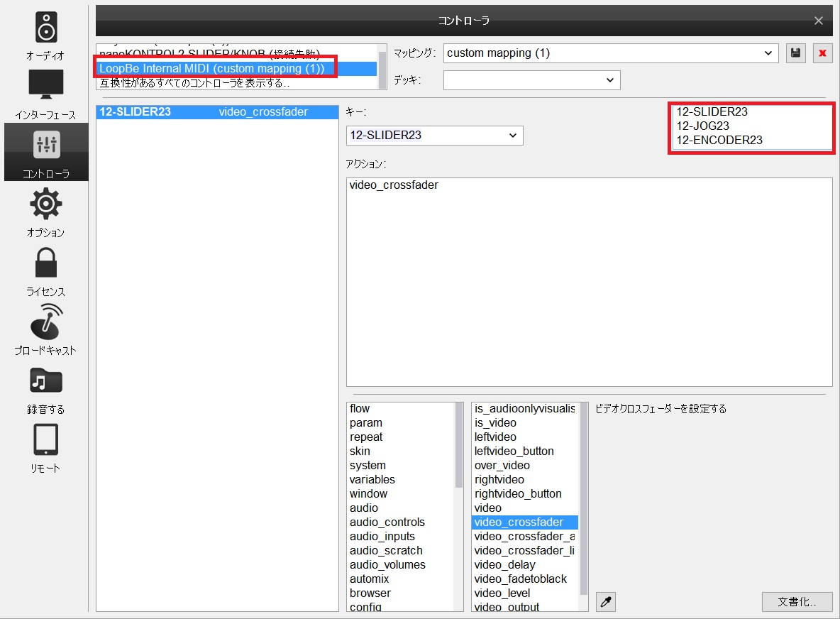Click the 文書化.. button
This screenshot has width=840, height=619.
pos(797,602)
